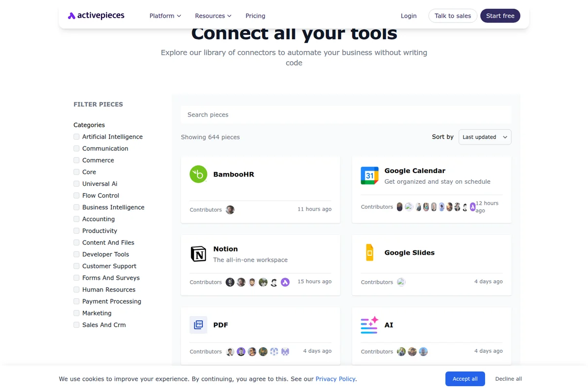
Task: Click the Start free button
Action: [x=500, y=16]
